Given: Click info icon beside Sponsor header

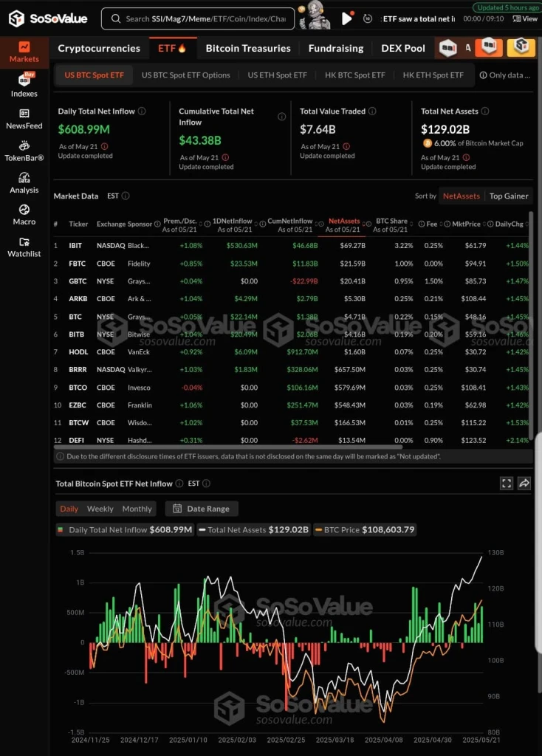Looking at the screenshot, I should click(157, 224).
